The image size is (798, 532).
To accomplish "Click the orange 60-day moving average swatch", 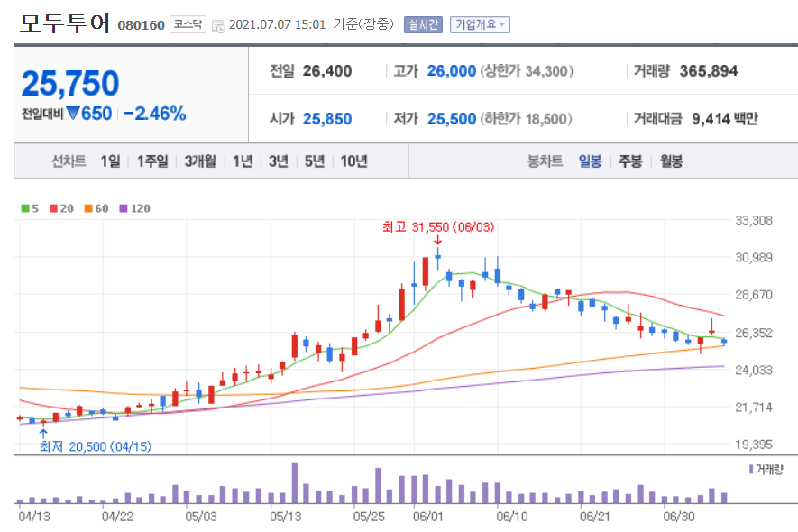I will point(88,208).
